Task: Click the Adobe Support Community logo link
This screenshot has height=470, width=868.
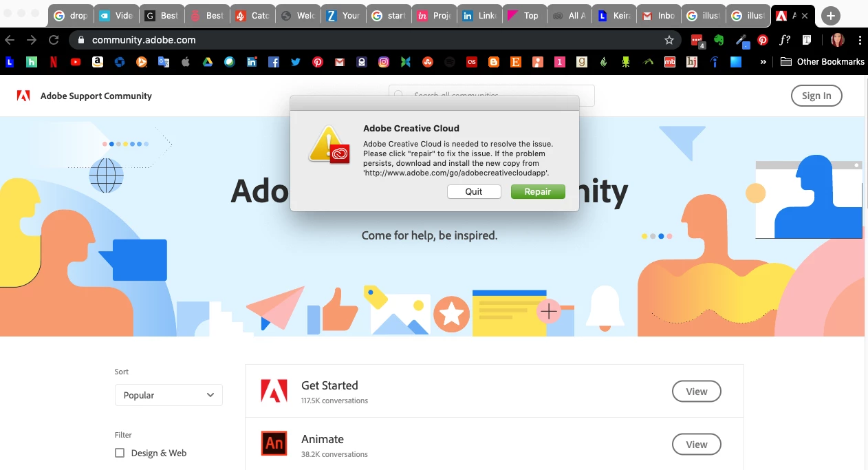Action: [x=84, y=96]
